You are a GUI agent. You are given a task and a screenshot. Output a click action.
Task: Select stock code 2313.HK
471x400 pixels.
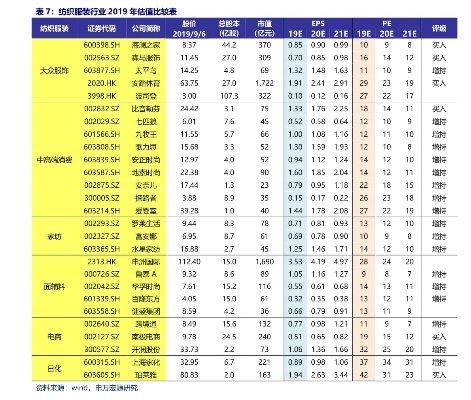(x=102, y=262)
